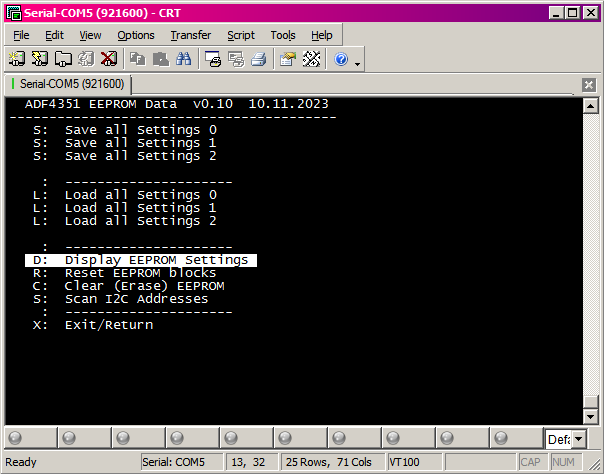Screen dimensions: 604x474
Task: Open the Script menu
Action: [x=241, y=35]
